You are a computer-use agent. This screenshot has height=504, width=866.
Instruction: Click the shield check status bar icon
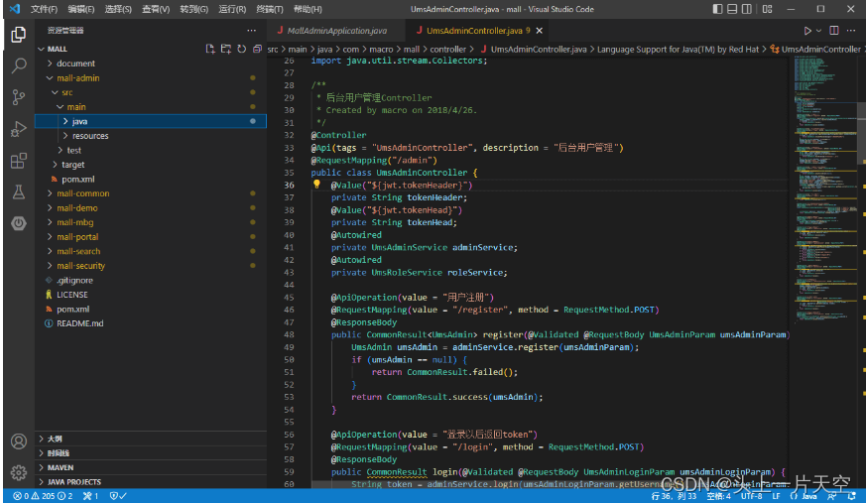[x=118, y=496]
